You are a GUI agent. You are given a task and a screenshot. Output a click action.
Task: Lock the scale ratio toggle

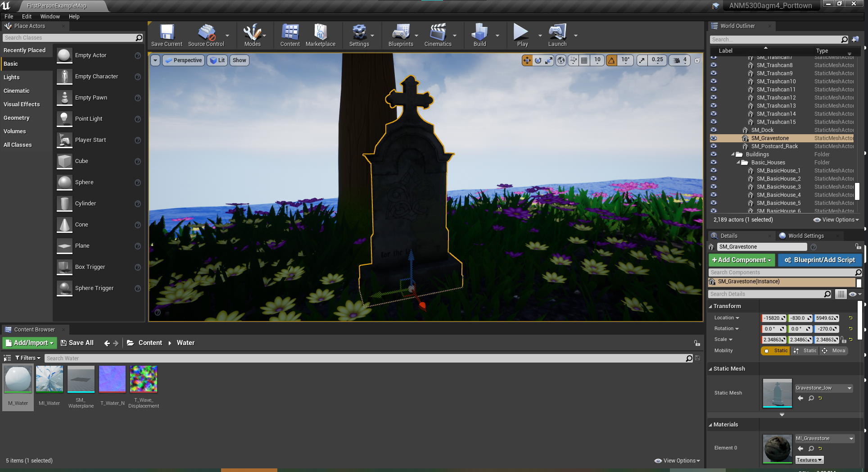843,340
